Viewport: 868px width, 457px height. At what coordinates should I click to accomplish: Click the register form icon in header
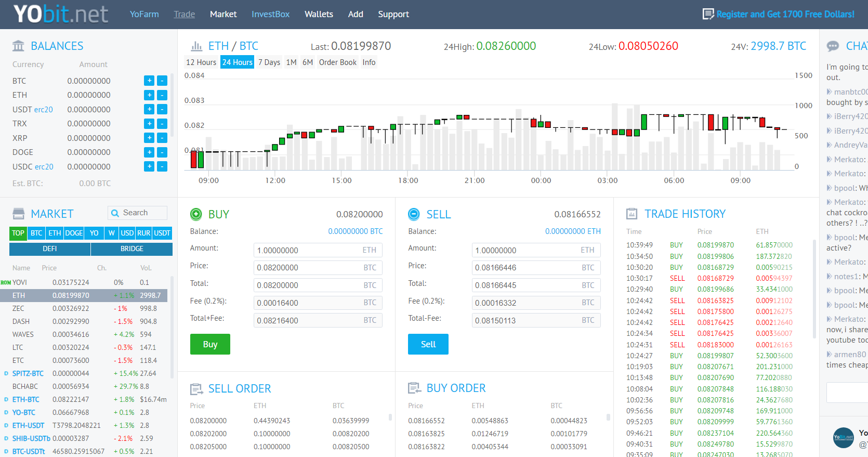(708, 14)
